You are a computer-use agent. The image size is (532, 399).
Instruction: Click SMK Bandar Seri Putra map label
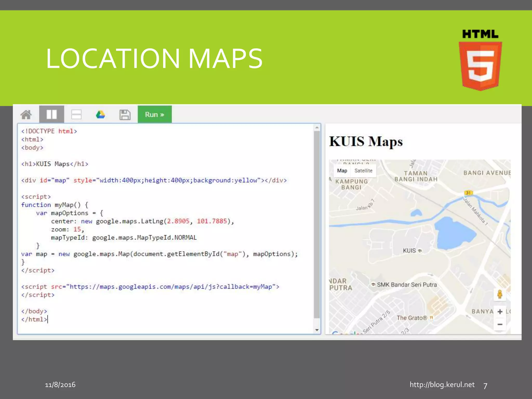404,285
